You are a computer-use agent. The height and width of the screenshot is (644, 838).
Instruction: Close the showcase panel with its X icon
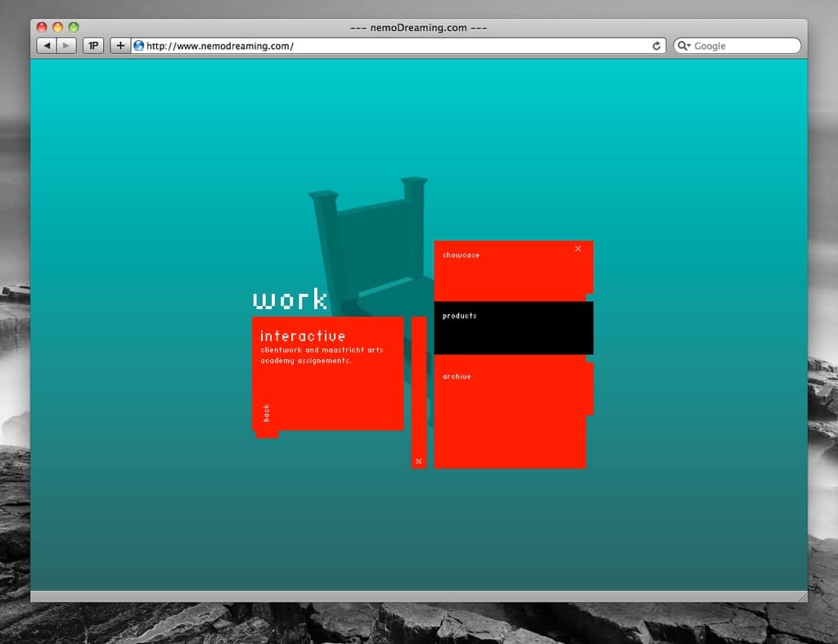pos(579,249)
